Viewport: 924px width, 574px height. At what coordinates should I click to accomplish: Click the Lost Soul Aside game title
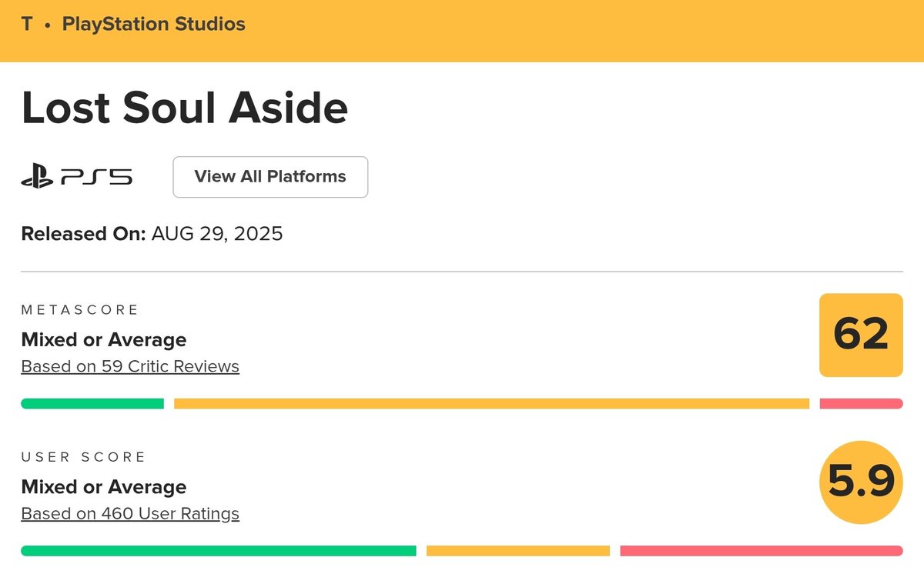point(185,108)
